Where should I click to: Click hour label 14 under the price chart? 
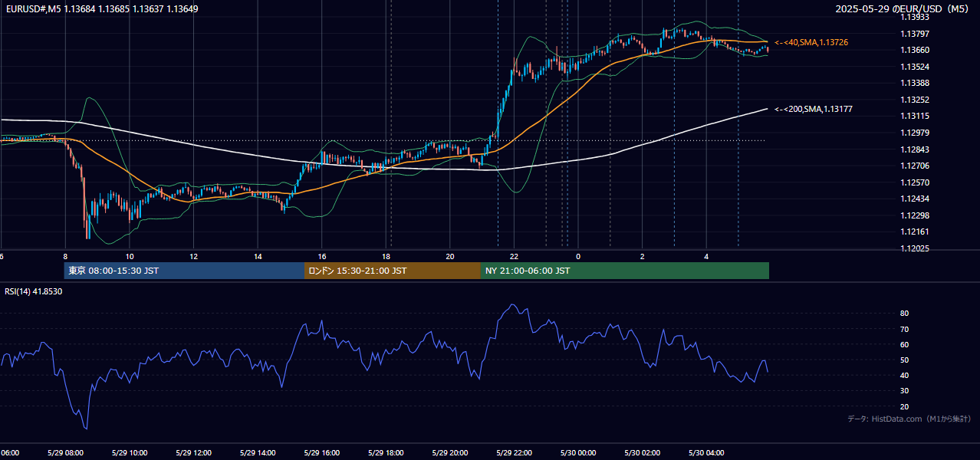[258, 257]
